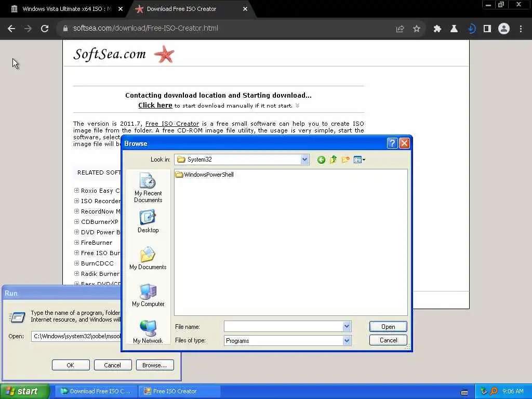Close the Windows Vista Ultimate tab
The image size is (532, 399).
pyautogui.click(x=121, y=9)
